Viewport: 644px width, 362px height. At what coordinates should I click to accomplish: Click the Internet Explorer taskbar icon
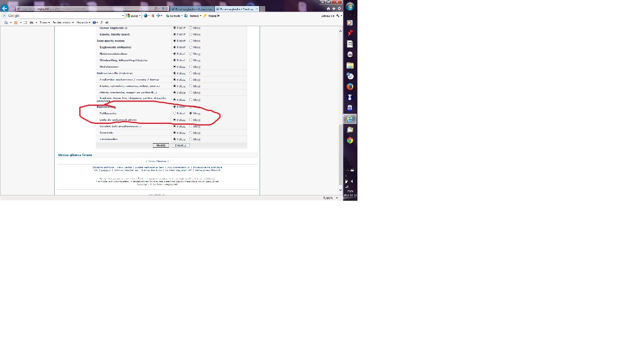350,119
